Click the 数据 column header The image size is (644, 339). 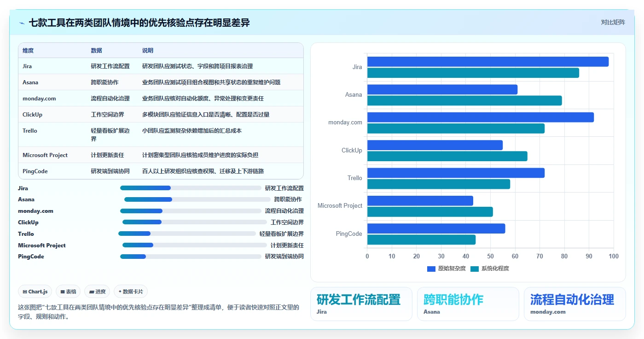[96, 51]
